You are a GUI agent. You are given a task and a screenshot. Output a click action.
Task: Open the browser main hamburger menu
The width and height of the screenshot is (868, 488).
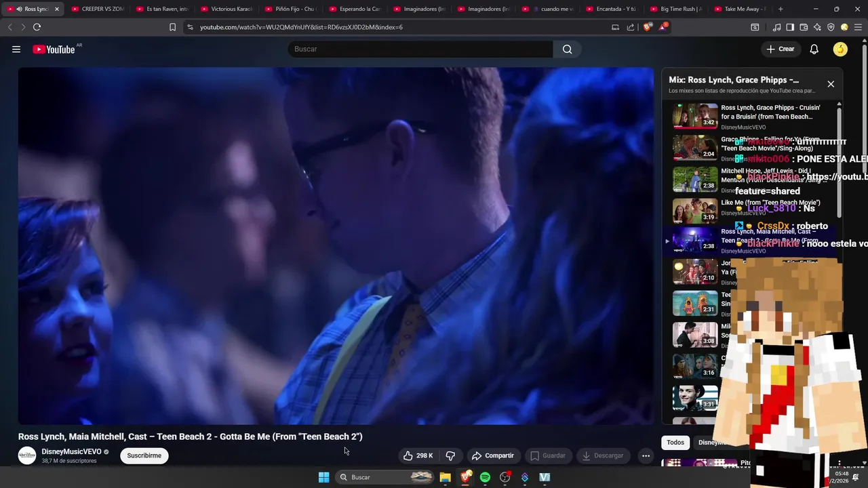tap(858, 27)
